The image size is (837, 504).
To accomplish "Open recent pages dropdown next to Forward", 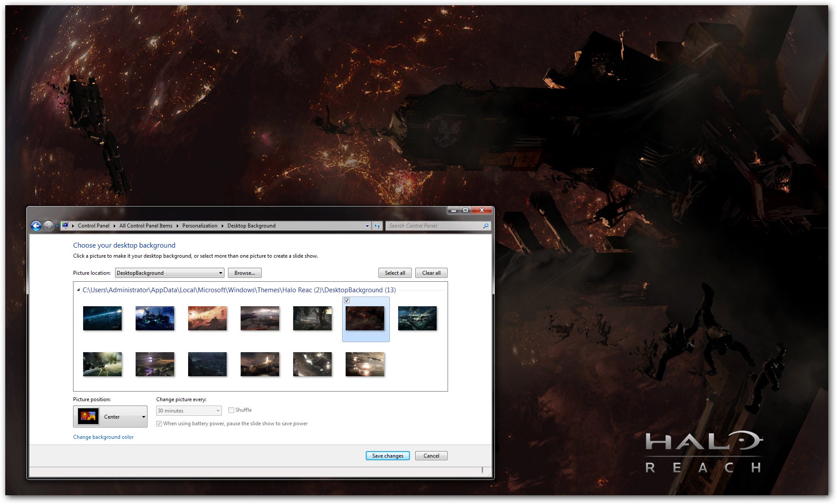I will (x=57, y=226).
